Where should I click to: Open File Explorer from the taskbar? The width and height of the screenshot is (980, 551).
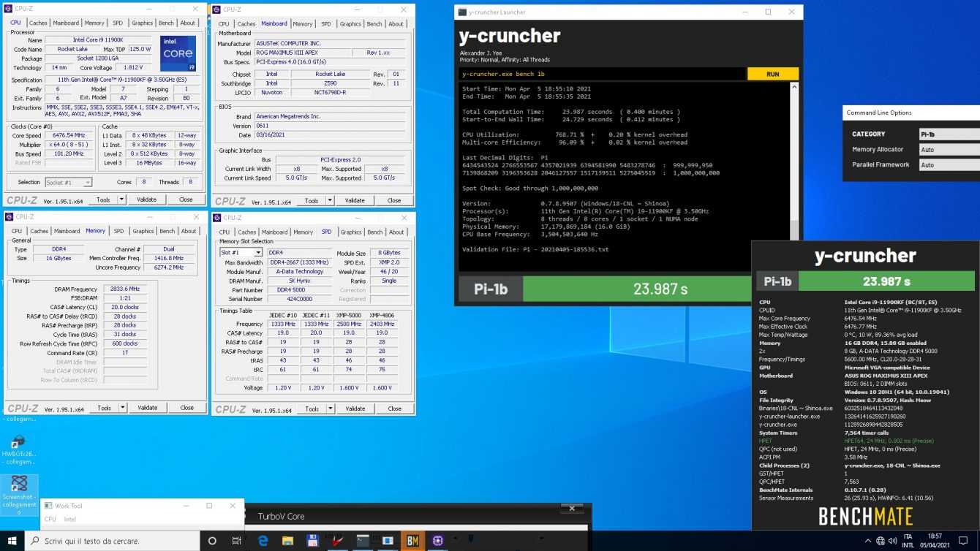(287, 541)
